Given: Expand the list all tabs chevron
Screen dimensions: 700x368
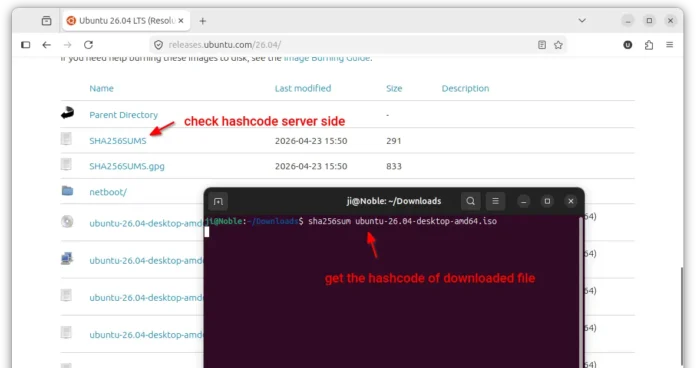Looking at the screenshot, I should [582, 21].
